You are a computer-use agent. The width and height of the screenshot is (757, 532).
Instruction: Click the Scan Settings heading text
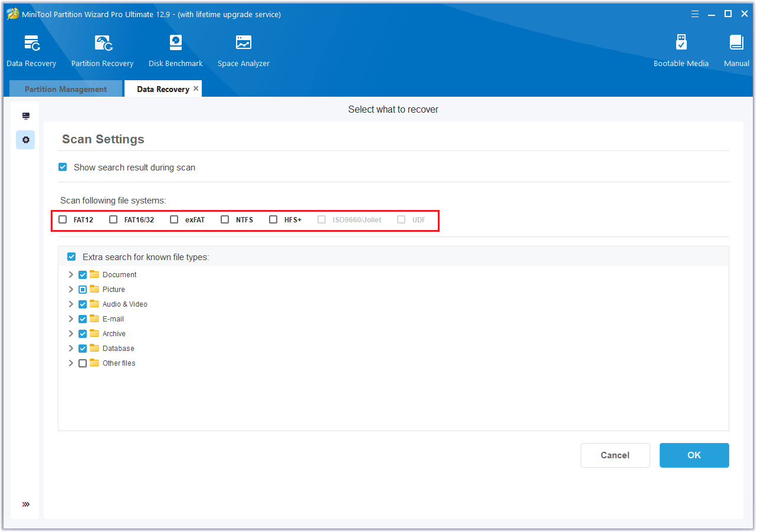[x=103, y=139]
